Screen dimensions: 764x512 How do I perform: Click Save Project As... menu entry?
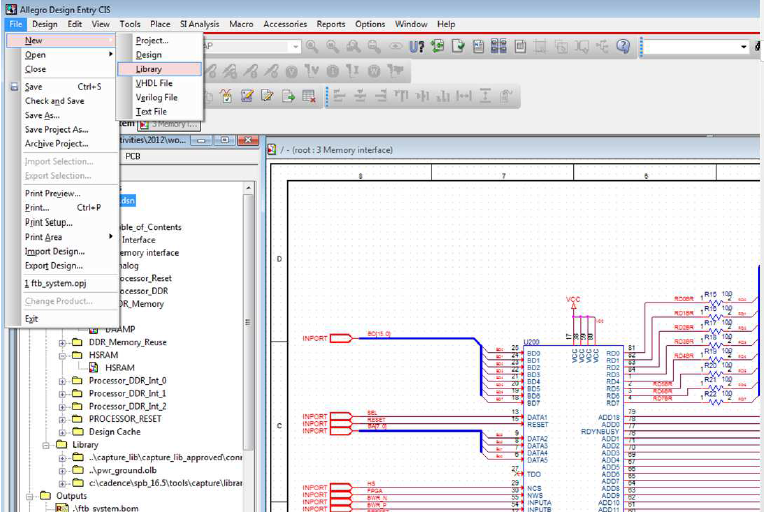[61, 130]
